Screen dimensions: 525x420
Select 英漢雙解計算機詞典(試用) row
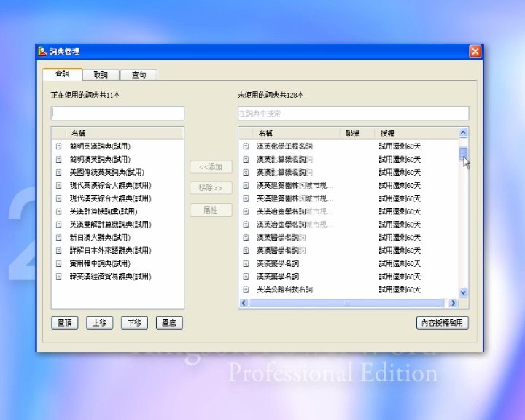(x=117, y=225)
